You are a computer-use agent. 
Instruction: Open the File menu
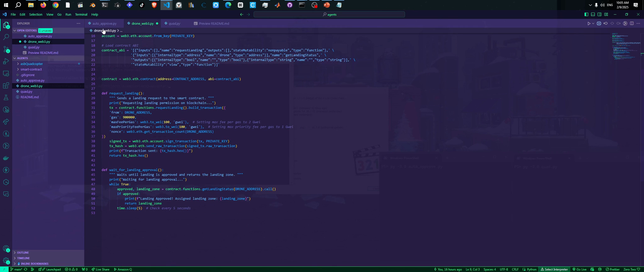[x=13, y=14]
